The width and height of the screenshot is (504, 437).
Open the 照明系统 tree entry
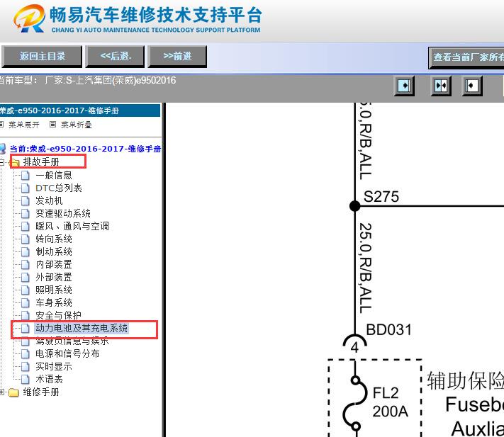(54, 290)
